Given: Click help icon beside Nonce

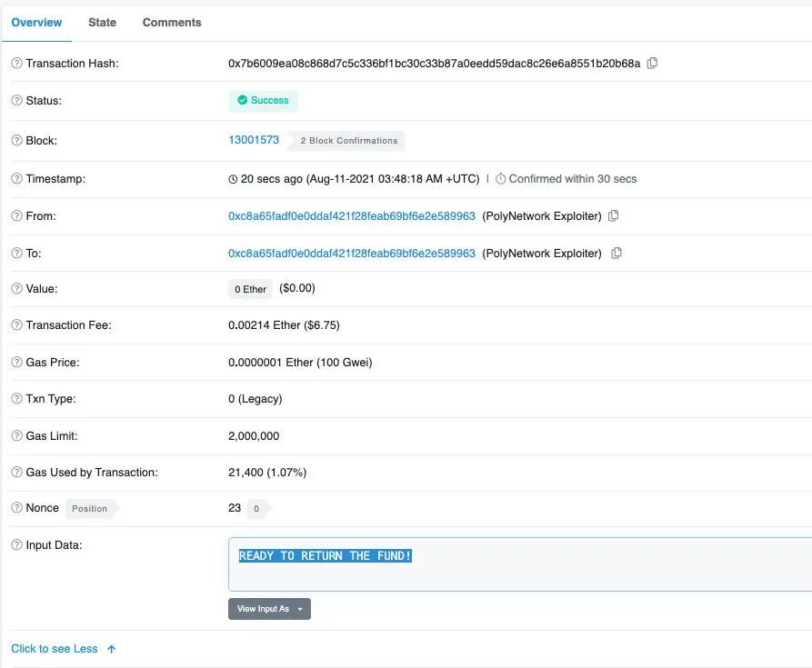Looking at the screenshot, I should click(17, 508).
